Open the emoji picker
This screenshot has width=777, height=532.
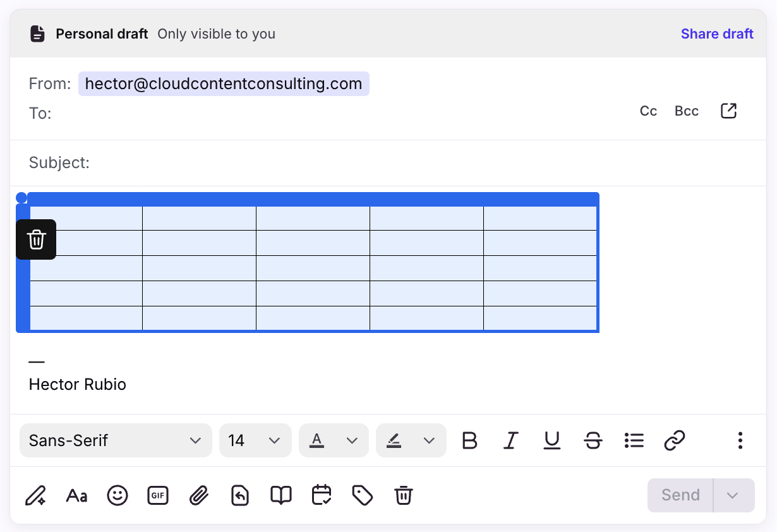pyautogui.click(x=117, y=495)
